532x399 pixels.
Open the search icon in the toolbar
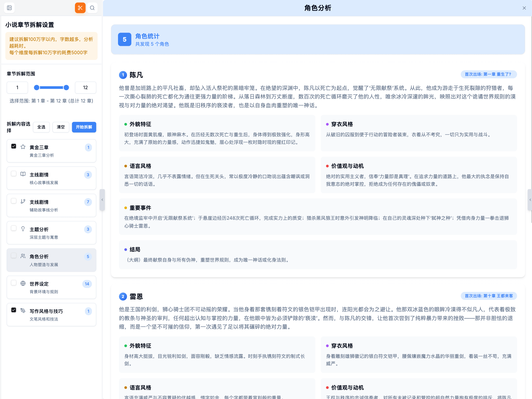pos(92,8)
